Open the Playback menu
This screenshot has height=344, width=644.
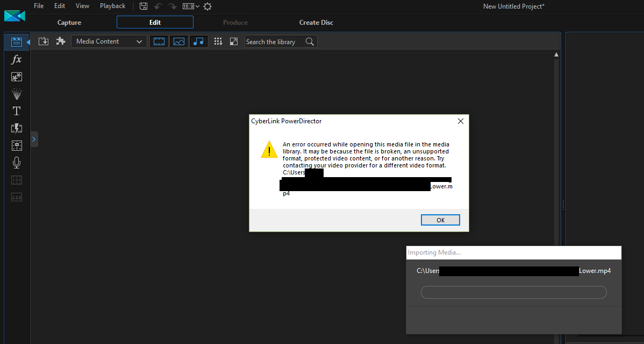[x=112, y=6]
